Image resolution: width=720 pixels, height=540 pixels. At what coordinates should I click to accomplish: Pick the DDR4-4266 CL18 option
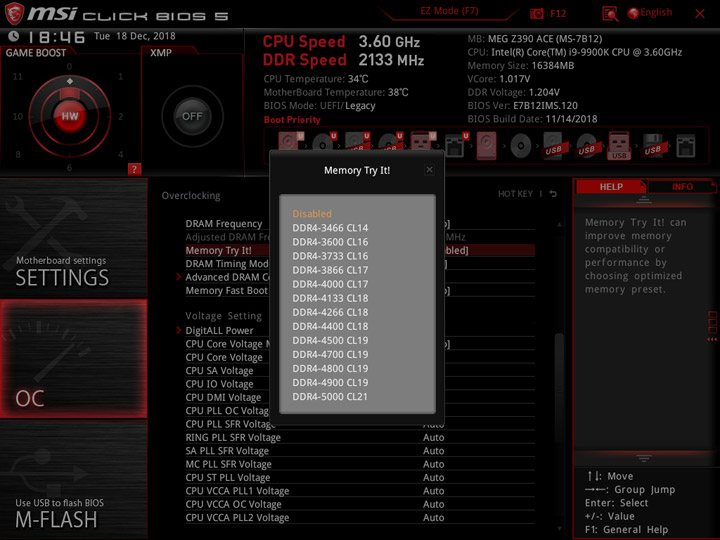[x=330, y=312]
